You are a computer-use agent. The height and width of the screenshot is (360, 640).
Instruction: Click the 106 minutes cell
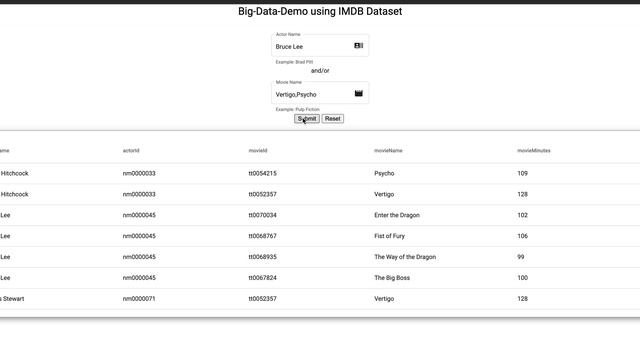pos(522,236)
